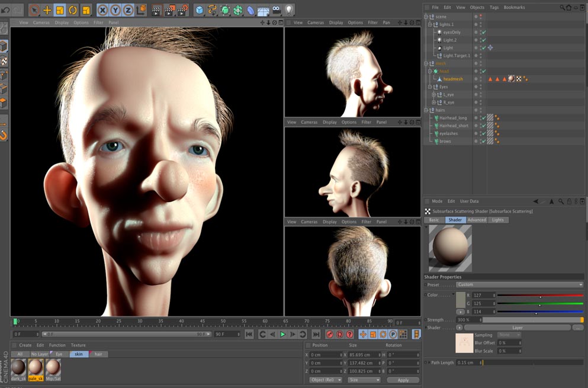Image resolution: width=588 pixels, height=388 pixels.
Task: Expand the R_eye node
Action: pyautogui.click(x=434, y=102)
